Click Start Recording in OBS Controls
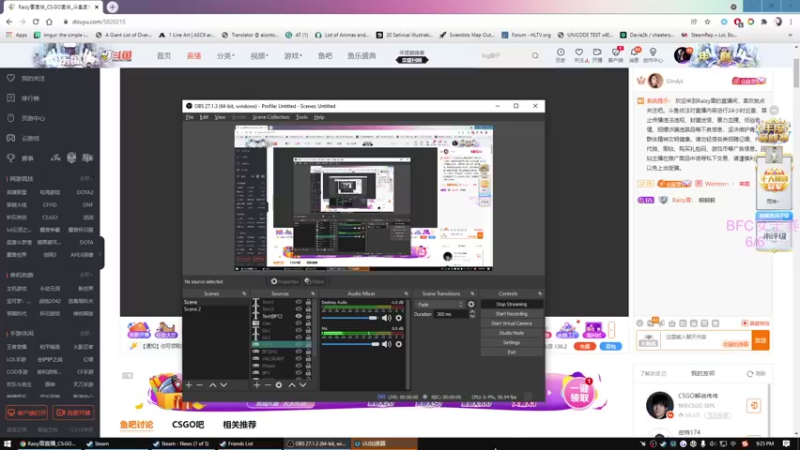The image size is (800, 450). click(x=511, y=314)
